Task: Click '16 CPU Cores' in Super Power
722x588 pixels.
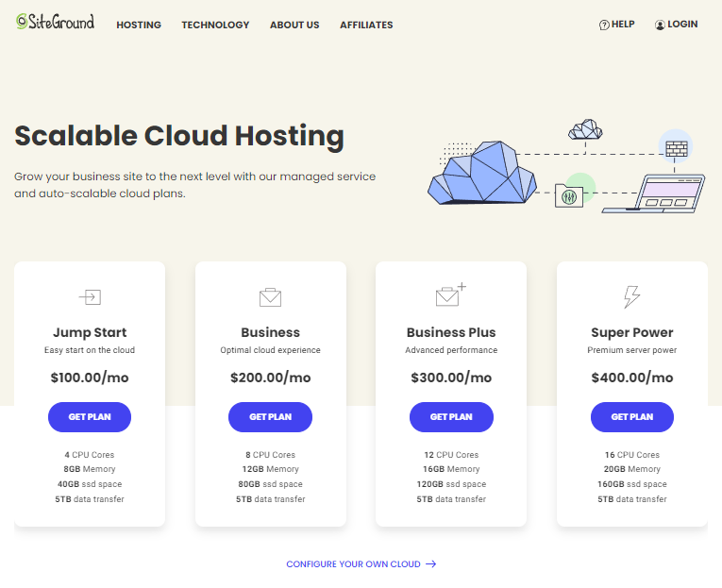Action: [632, 455]
